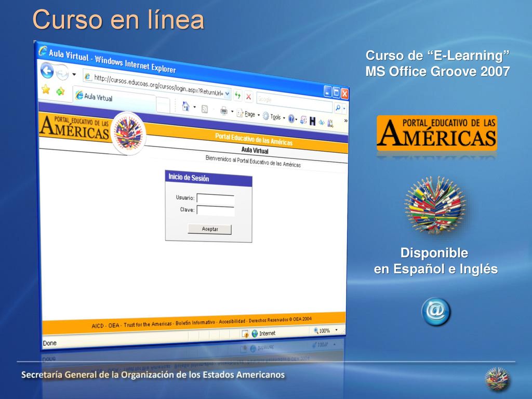Click the 'MS Office Groove 2007' text
Image resolution: width=532 pixels, height=399 pixels.
pyautogui.click(x=437, y=71)
